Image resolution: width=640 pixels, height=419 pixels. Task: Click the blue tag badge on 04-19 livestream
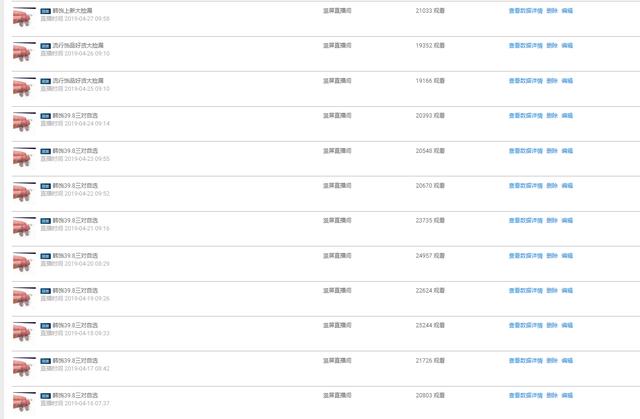(45, 291)
